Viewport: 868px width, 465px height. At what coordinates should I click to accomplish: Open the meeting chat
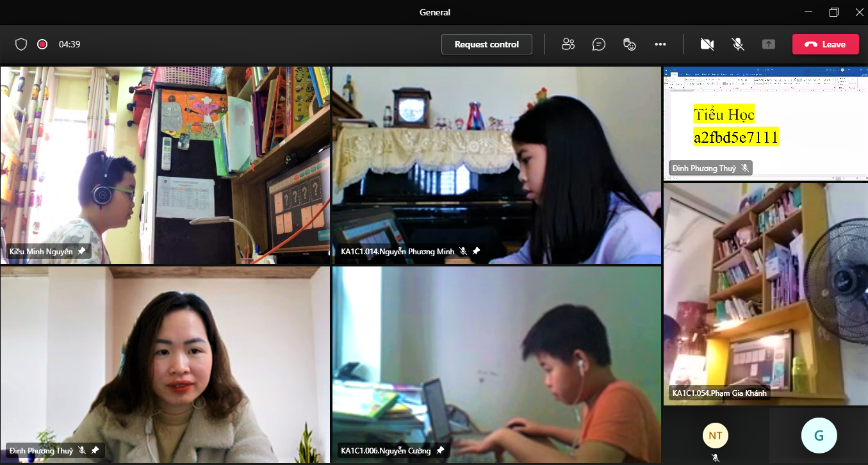point(599,44)
